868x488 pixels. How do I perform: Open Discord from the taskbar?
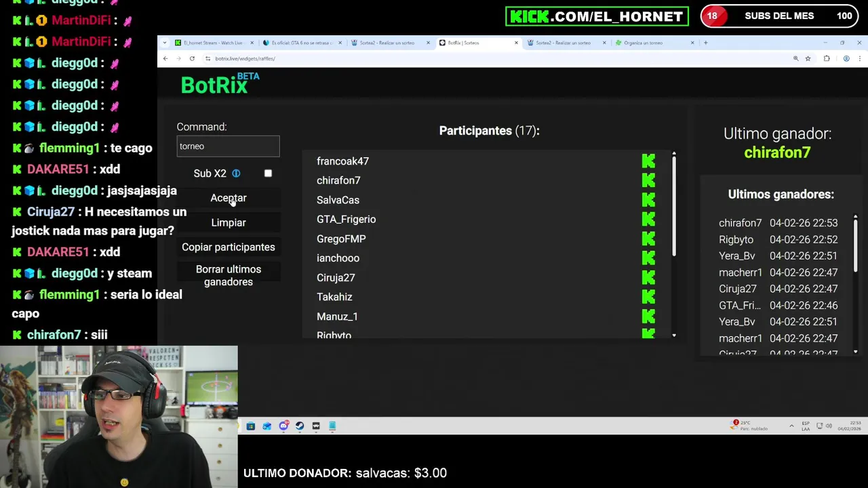(283, 426)
